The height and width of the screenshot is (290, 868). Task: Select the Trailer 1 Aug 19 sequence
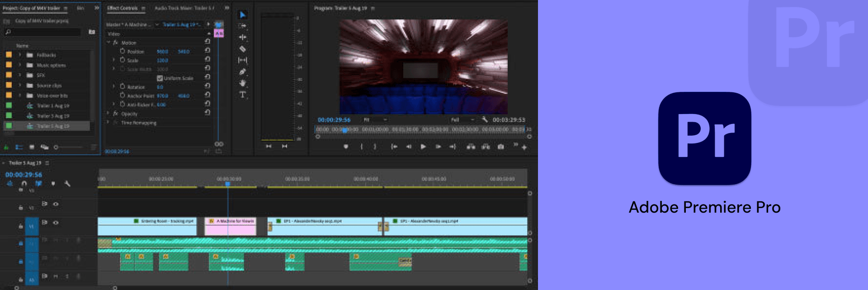(53, 106)
